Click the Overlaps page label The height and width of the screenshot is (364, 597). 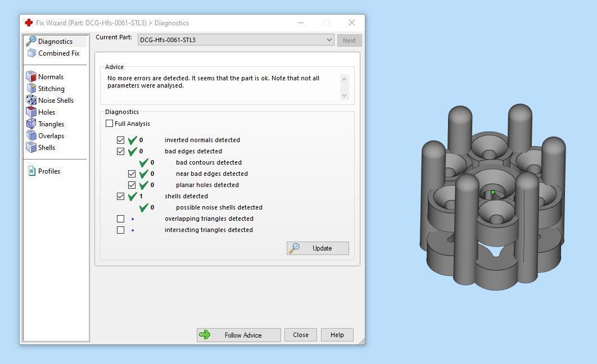[51, 136]
